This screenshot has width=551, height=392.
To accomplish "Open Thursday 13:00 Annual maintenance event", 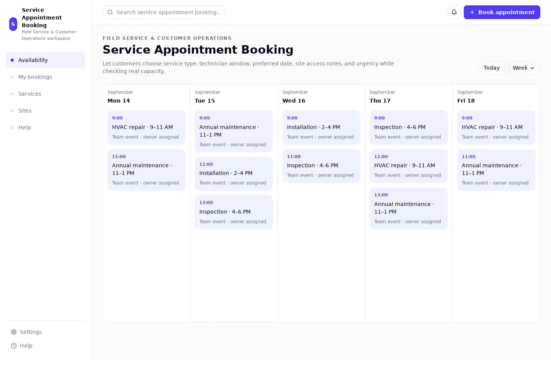I will click(x=409, y=208).
